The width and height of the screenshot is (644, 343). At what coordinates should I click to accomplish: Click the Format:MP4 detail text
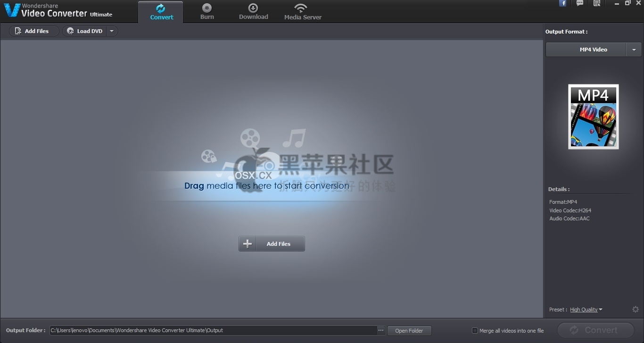pos(563,202)
